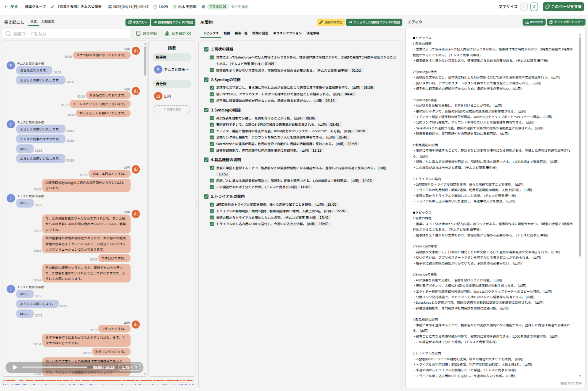The image size is (588, 391).
Task: Click 要約の再実行 magic wand button
Action: pyautogui.click(x=331, y=22)
